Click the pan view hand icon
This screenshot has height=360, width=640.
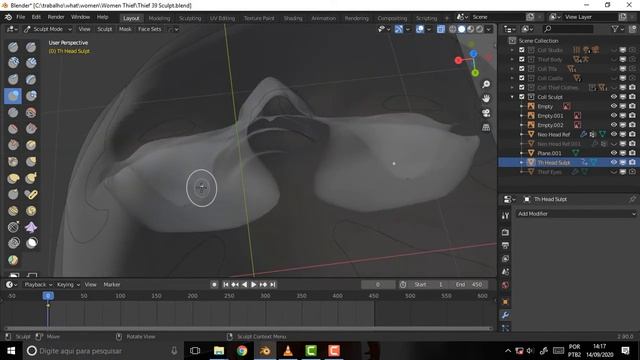click(x=486, y=98)
